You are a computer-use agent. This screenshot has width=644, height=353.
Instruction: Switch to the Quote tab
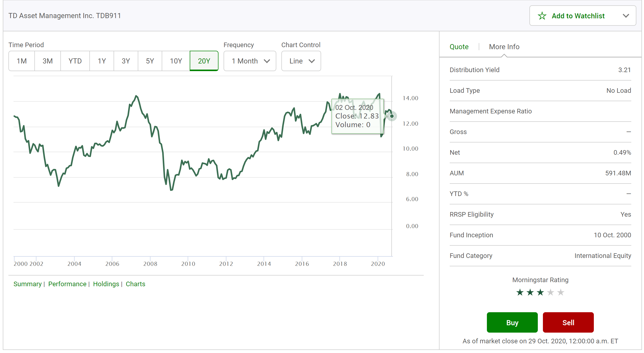pyautogui.click(x=459, y=47)
